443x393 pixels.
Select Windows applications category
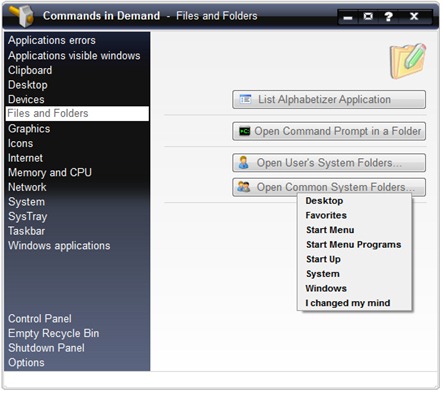pyautogui.click(x=59, y=246)
